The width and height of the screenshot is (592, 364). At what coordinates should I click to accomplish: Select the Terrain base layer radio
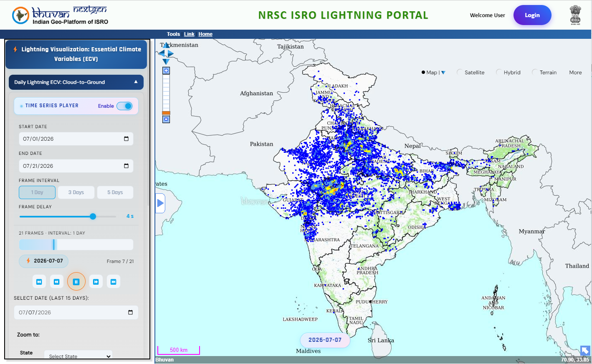coord(534,72)
